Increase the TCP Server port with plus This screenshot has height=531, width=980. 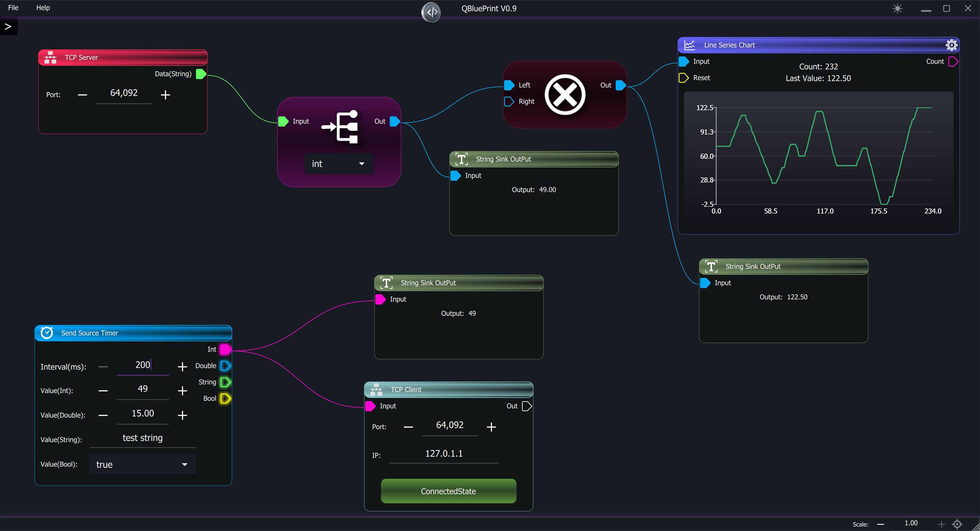click(165, 95)
